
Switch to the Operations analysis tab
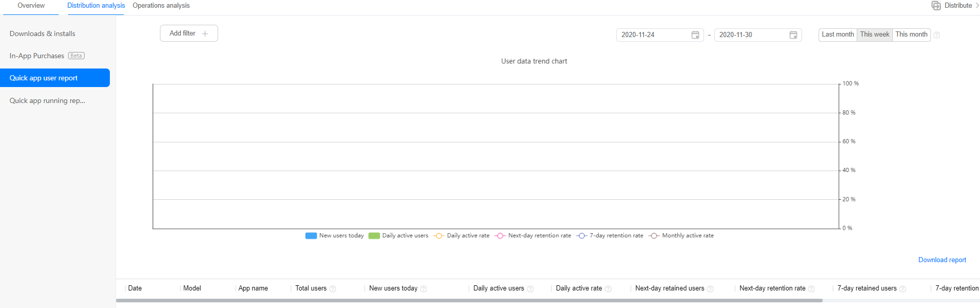click(x=161, y=6)
